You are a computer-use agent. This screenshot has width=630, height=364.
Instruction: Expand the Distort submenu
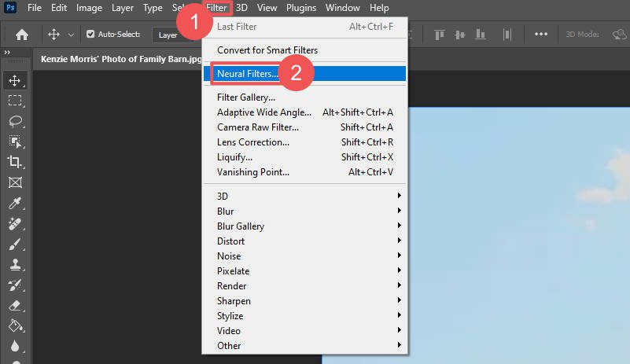click(304, 241)
